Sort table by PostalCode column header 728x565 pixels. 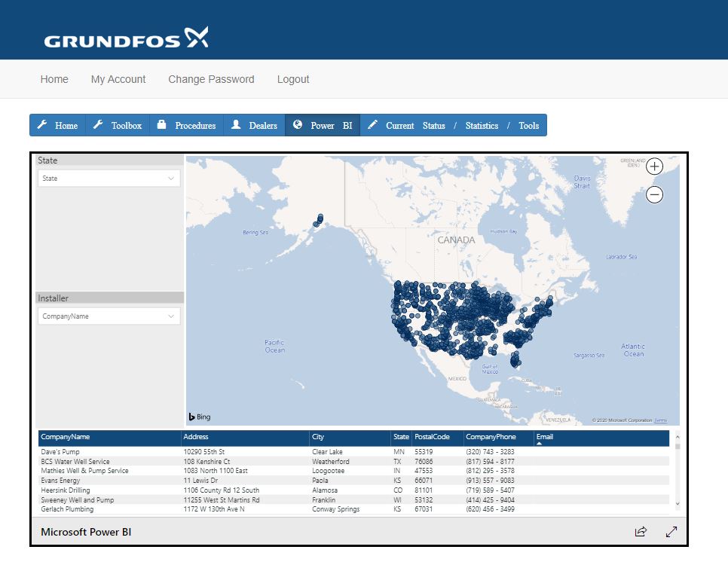tap(437, 437)
